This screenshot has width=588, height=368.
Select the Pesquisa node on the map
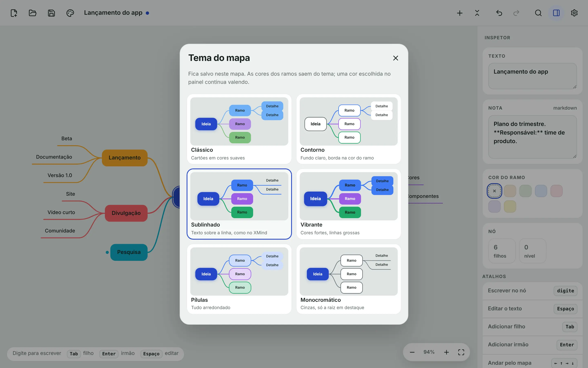pyautogui.click(x=129, y=252)
